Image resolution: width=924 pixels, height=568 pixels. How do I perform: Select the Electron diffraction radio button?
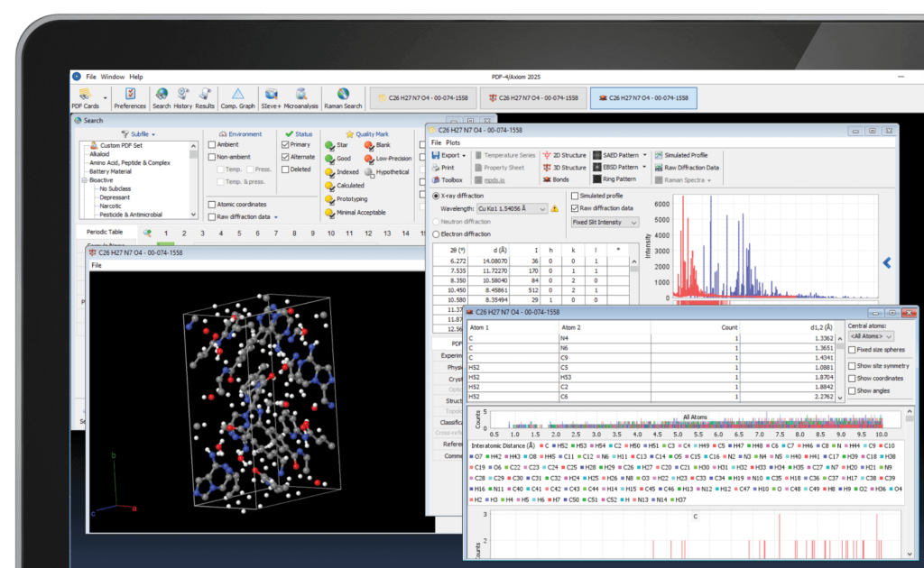pyautogui.click(x=438, y=234)
